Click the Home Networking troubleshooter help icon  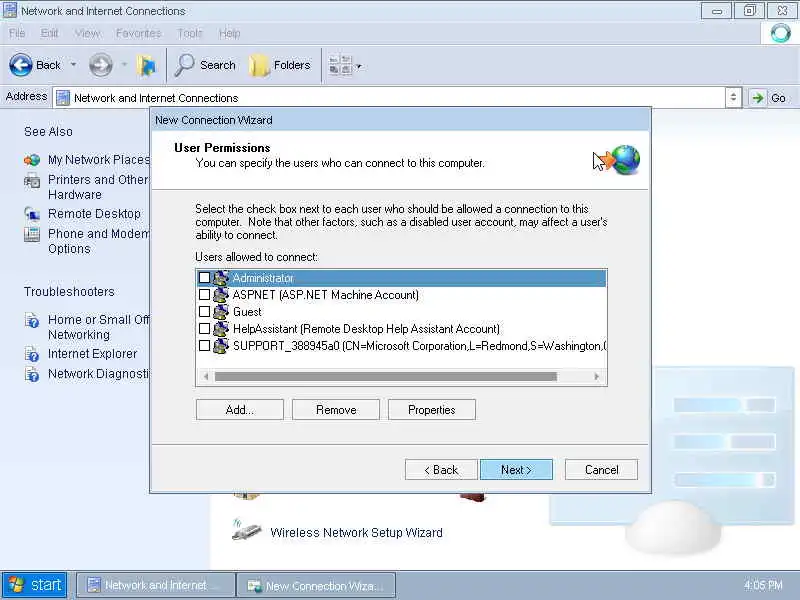[32, 320]
